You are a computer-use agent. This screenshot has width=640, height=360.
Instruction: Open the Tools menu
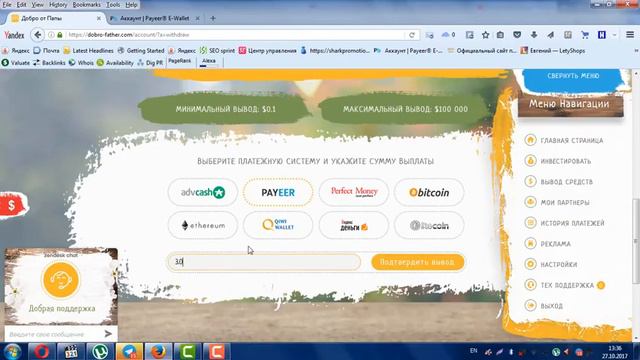[113, 4]
